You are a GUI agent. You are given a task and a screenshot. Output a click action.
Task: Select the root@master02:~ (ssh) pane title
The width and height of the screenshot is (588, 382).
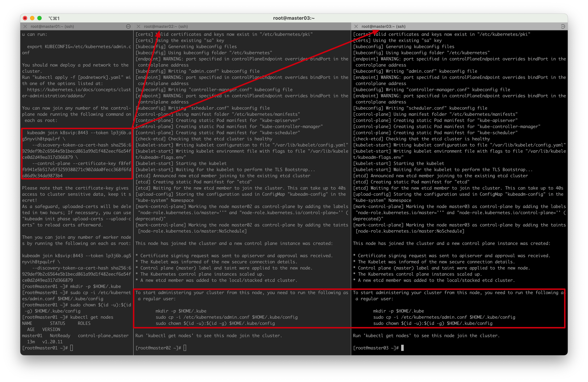[166, 26]
